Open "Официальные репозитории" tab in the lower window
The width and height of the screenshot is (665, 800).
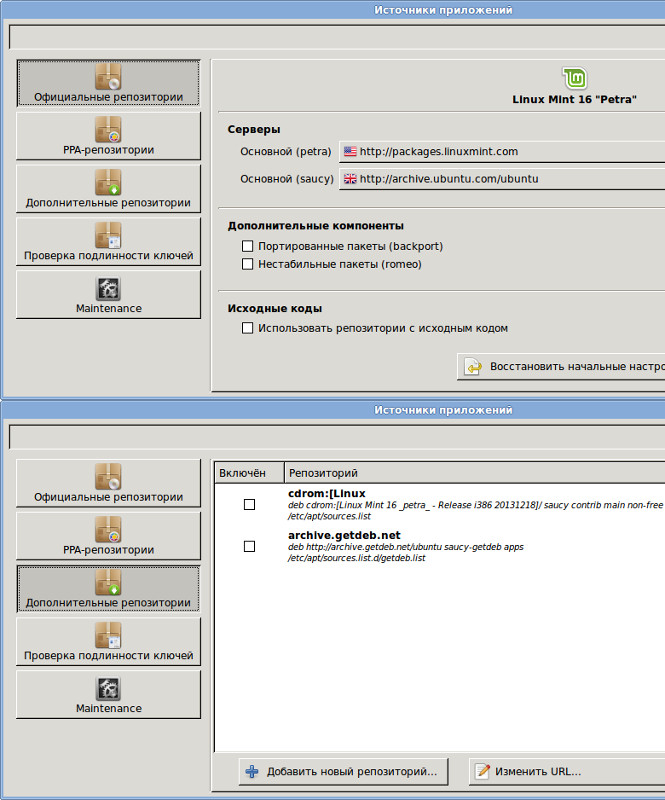(x=108, y=484)
